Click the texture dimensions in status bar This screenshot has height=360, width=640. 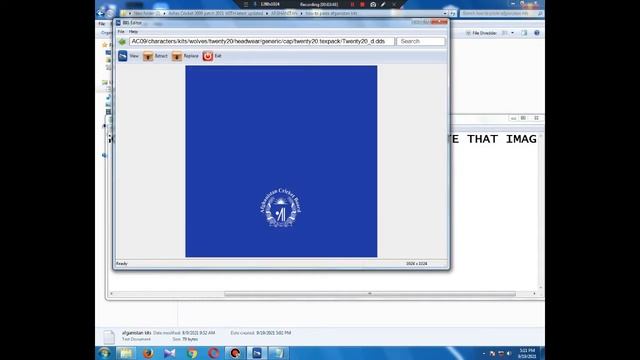pos(416,264)
